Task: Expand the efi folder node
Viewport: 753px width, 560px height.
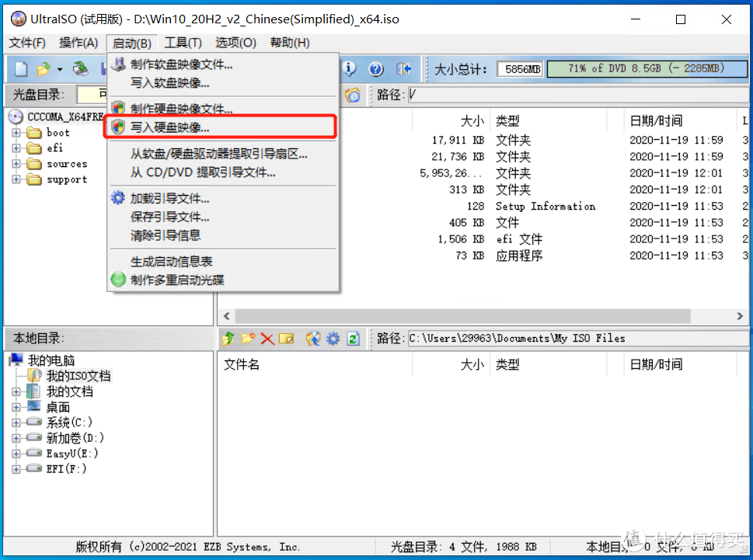Action: pos(16,148)
